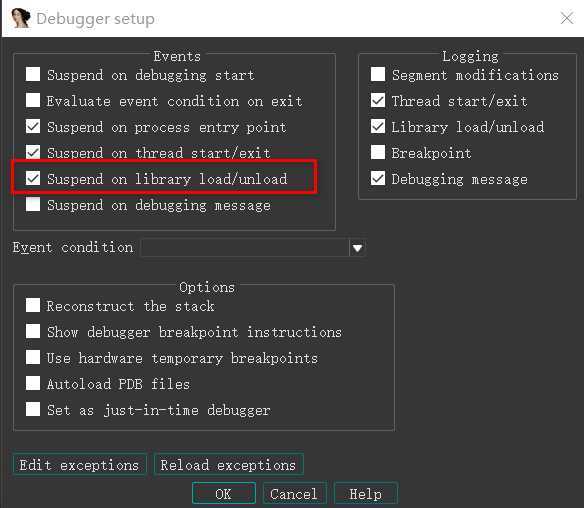Click the Reload exceptions button

pyautogui.click(x=228, y=464)
